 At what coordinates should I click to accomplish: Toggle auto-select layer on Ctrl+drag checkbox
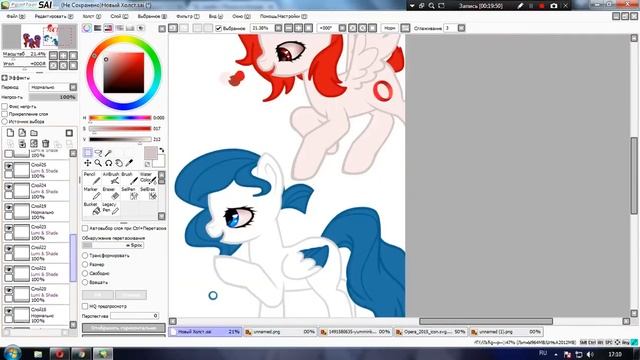click(x=85, y=228)
